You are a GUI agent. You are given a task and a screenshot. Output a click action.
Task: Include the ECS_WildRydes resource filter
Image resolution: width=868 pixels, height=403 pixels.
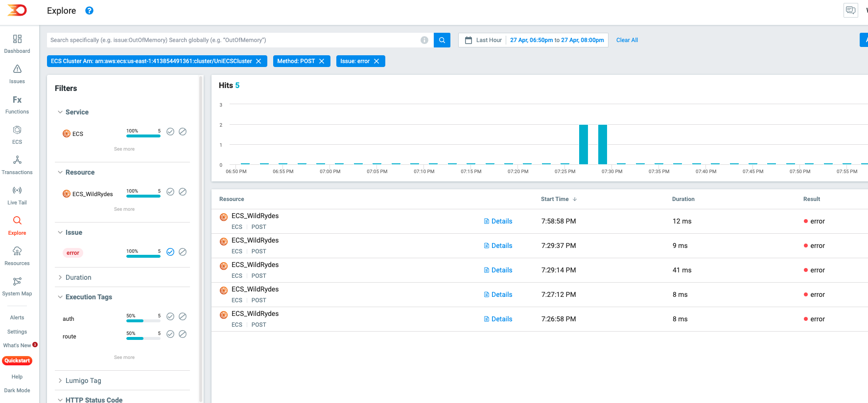pos(170,192)
